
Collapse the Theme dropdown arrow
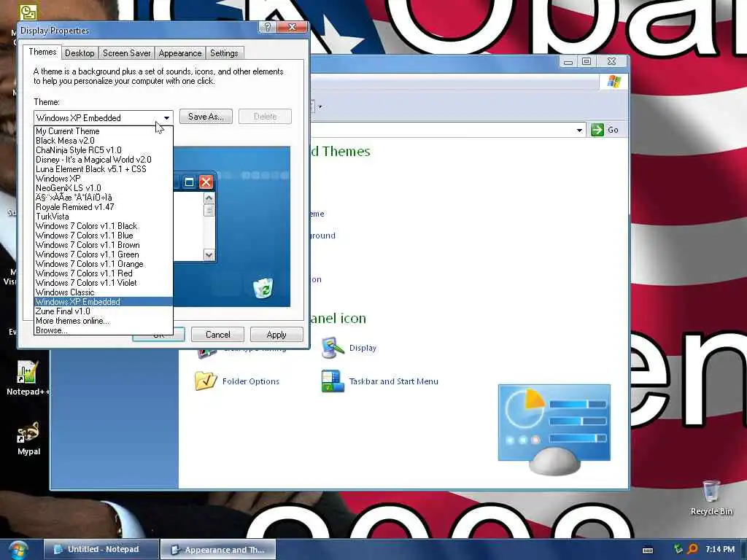pyautogui.click(x=166, y=117)
